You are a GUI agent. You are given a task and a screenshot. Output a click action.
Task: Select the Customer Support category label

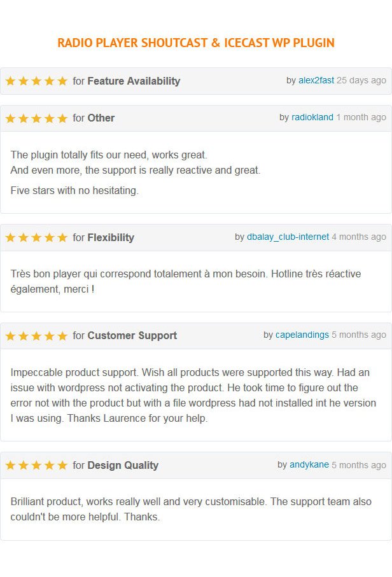tap(132, 336)
